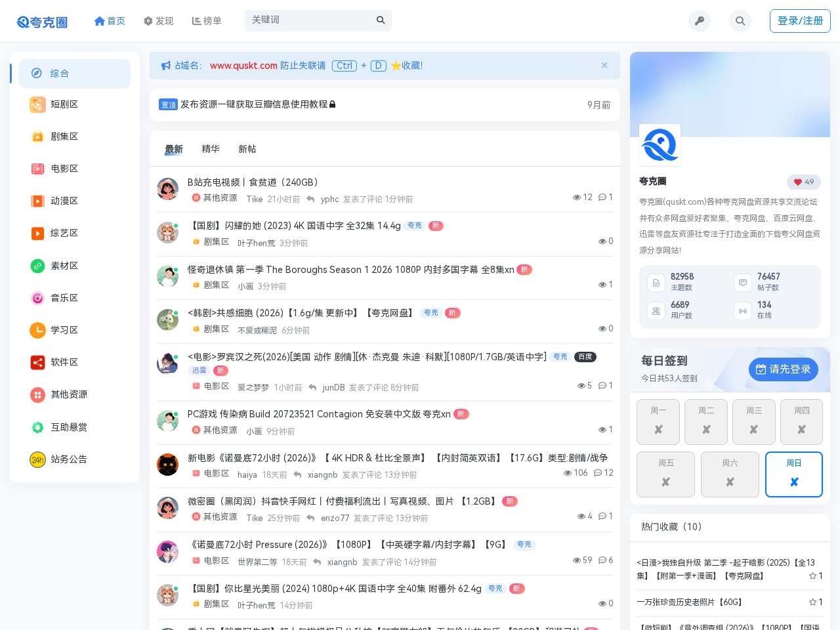Select 周一 check-in box
Screen dimensions: 840x630
[658, 422]
